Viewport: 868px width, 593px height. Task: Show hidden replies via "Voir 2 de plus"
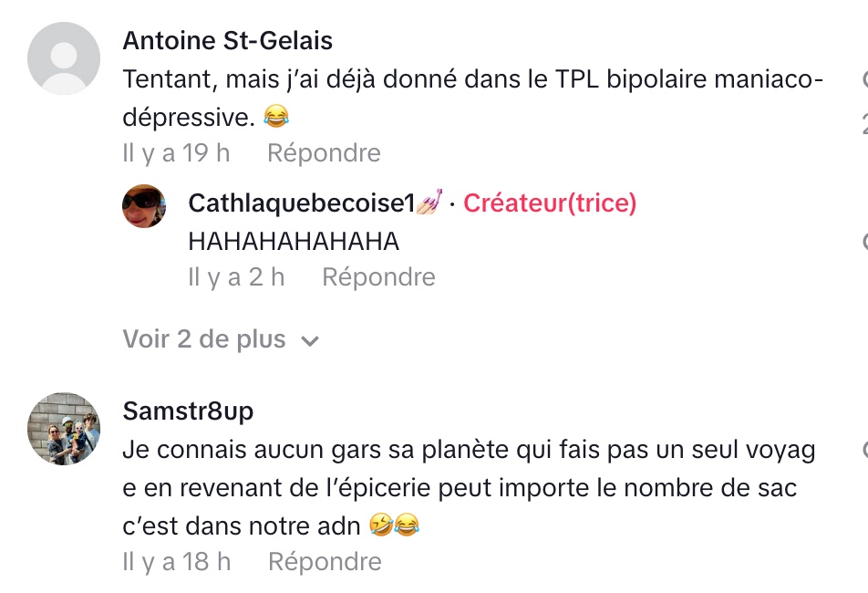pos(204,339)
